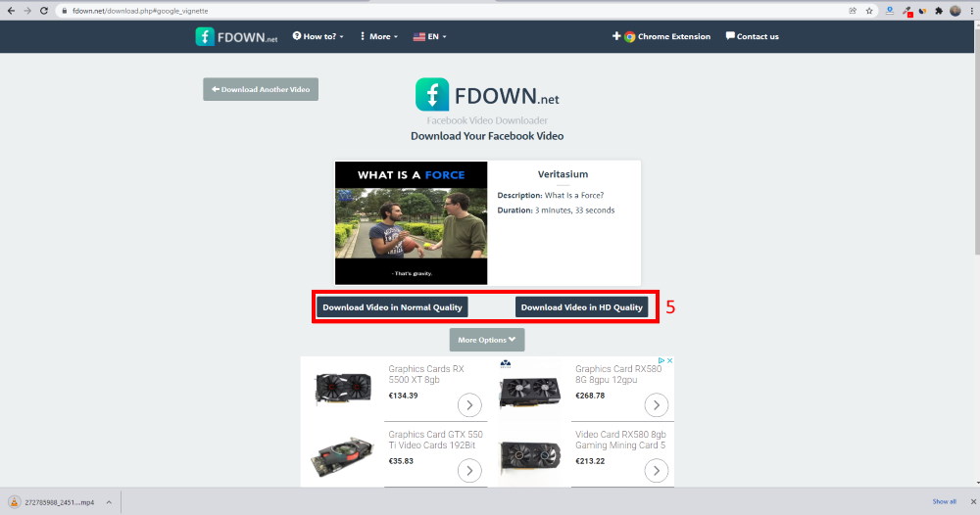Click Download Video in Normal Quality
This screenshot has width=980, height=515.
coord(393,307)
